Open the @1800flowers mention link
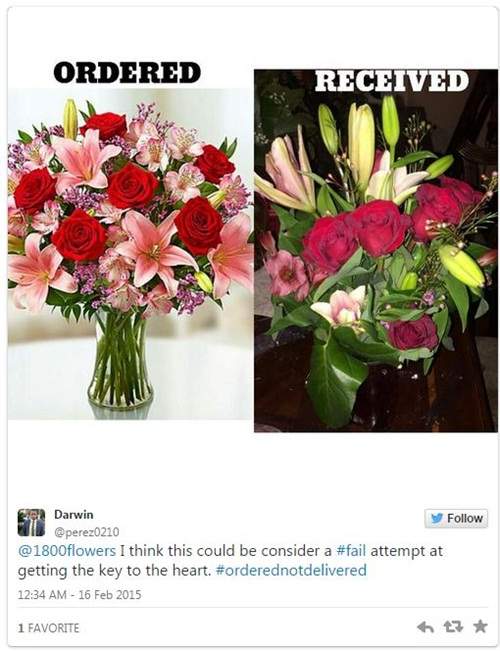The width and height of the screenshot is (500, 651). click(67, 551)
